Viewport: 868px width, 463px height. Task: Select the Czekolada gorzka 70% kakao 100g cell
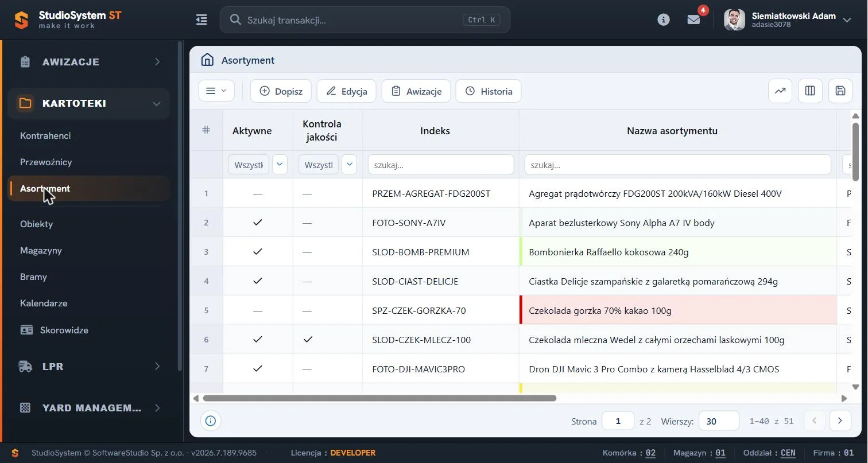point(678,311)
